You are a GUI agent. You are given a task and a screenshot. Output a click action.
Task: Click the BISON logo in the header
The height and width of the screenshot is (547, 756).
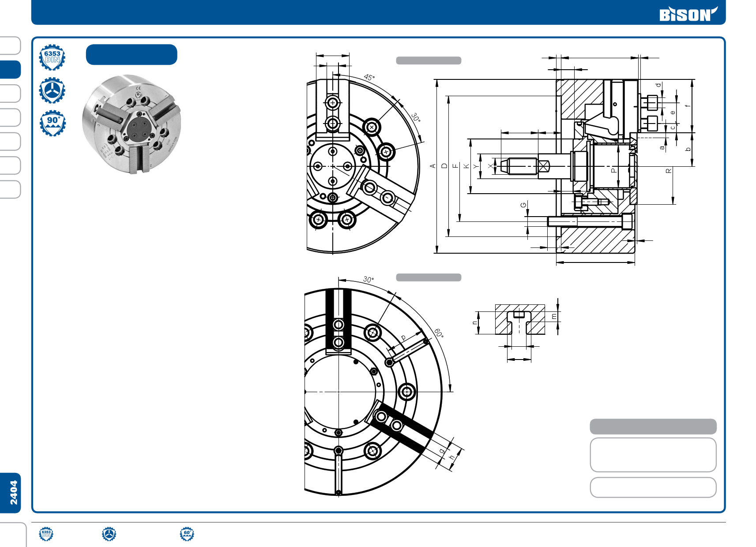(x=688, y=14)
